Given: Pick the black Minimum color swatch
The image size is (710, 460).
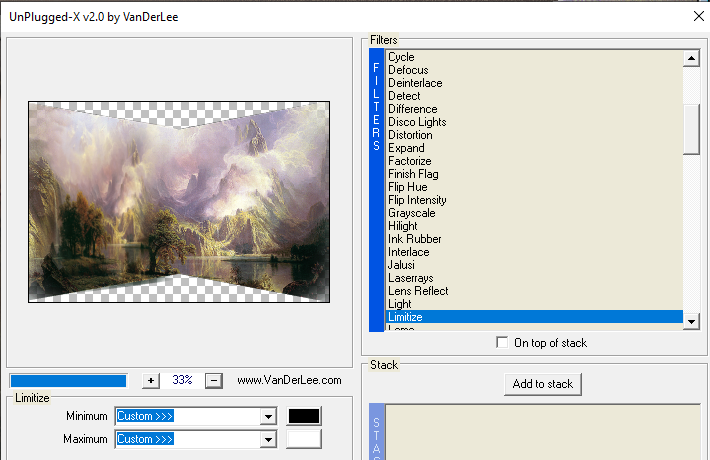Looking at the screenshot, I should 304,416.
